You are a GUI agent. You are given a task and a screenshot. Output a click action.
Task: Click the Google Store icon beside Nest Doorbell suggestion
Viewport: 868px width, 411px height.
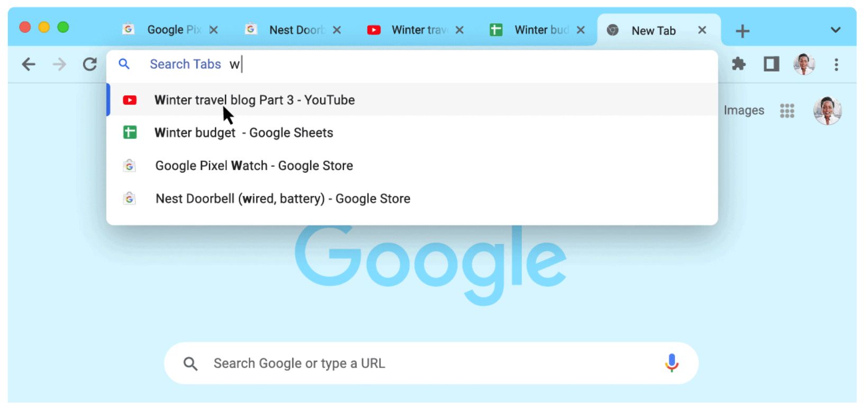(x=129, y=199)
